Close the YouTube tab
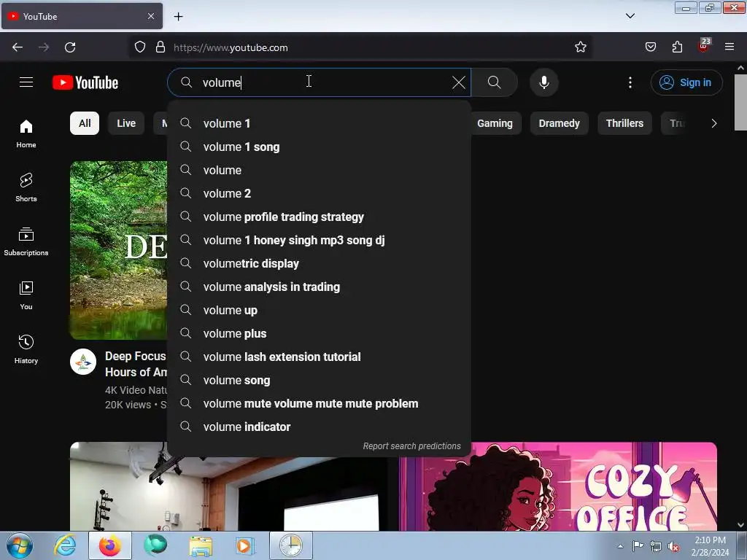 pyautogui.click(x=151, y=16)
